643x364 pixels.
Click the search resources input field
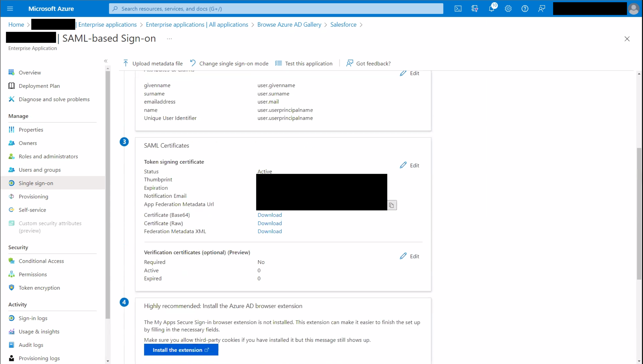coord(276,9)
